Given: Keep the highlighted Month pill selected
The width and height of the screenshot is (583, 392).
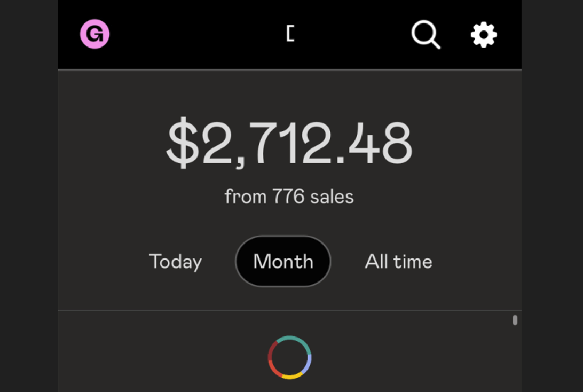Looking at the screenshot, I should coord(283,261).
